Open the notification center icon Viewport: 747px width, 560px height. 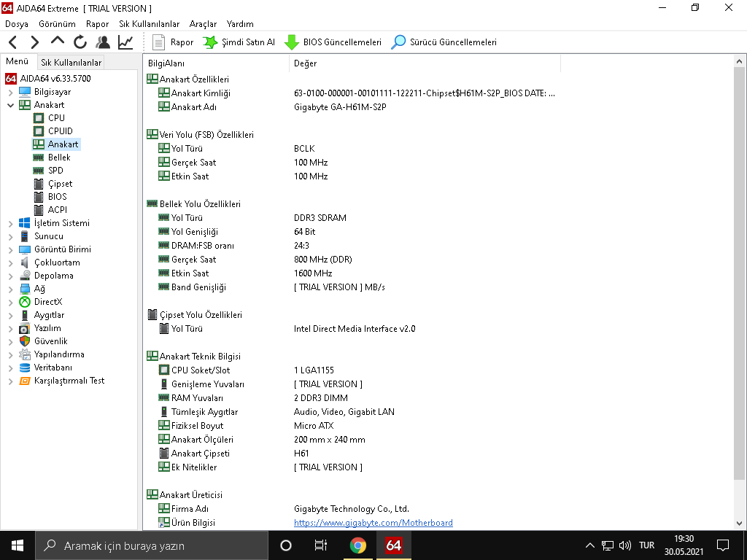(x=723, y=545)
